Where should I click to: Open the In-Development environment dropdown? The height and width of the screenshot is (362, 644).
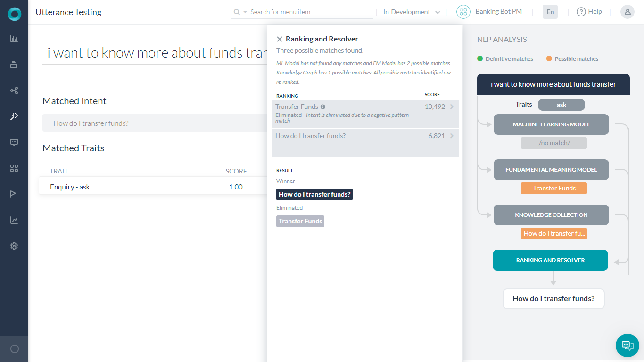(x=412, y=12)
